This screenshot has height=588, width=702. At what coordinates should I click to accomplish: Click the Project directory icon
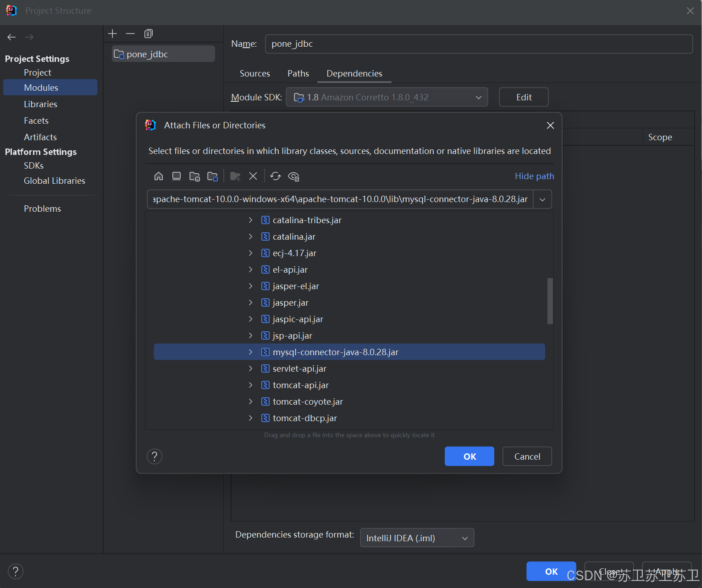[194, 176]
